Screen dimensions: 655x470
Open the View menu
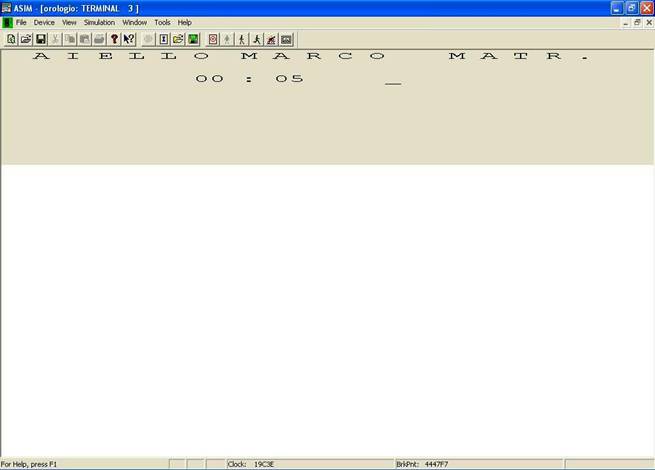69,22
